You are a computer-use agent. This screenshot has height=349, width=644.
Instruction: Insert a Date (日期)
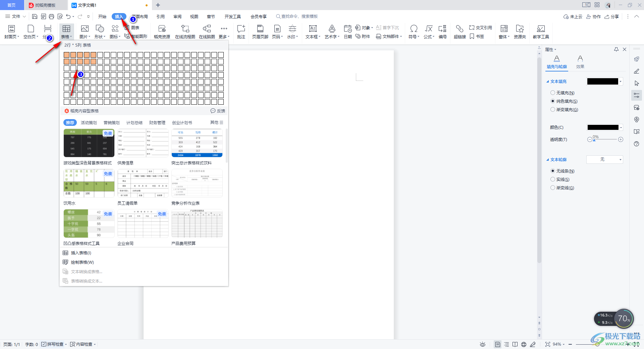pos(348,32)
